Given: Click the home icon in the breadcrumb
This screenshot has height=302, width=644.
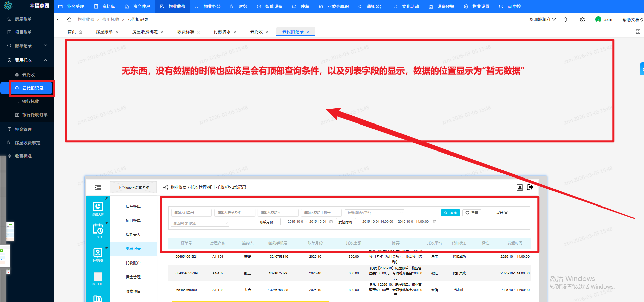Looking at the screenshot, I should (69, 20).
